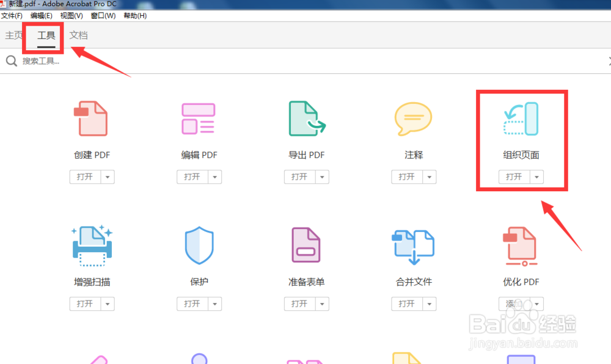Open the 文件(F) menu
Screen dimensions: 611x364
[12, 15]
